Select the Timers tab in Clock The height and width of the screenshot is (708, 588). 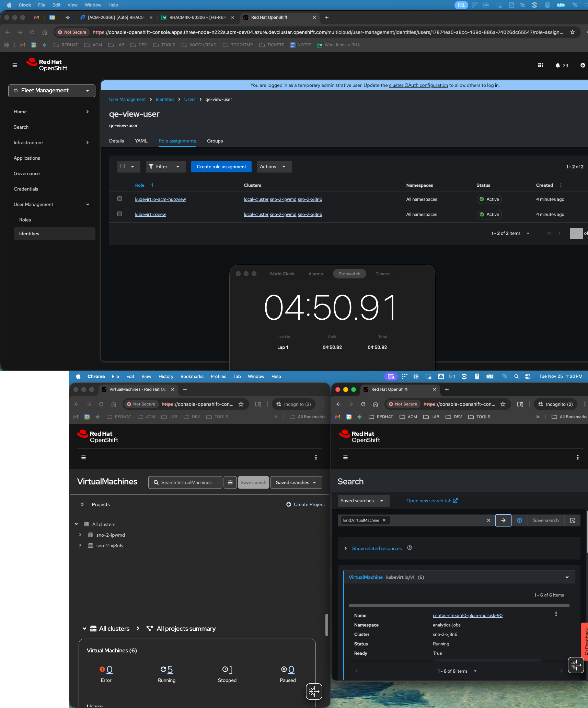coord(382,274)
